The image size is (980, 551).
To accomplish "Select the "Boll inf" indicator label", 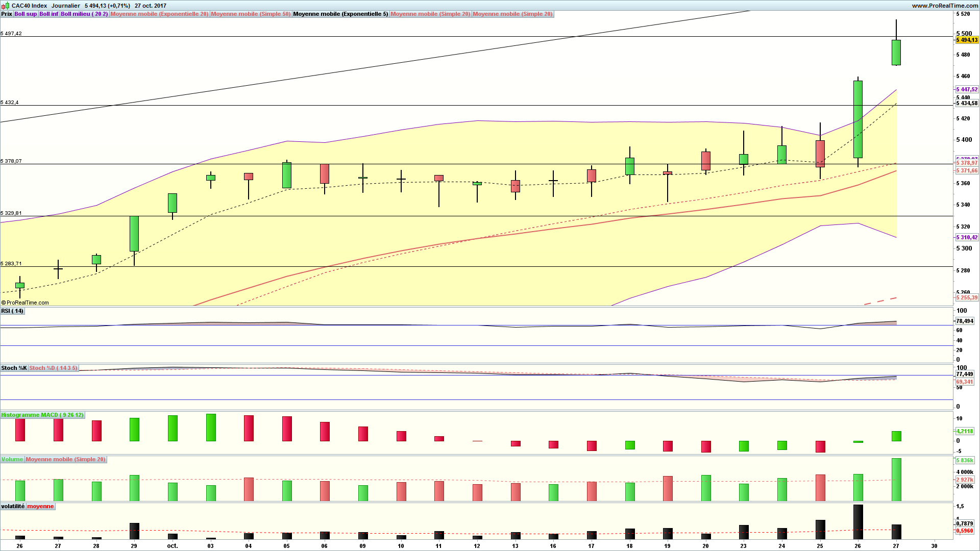I will [x=48, y=14].
